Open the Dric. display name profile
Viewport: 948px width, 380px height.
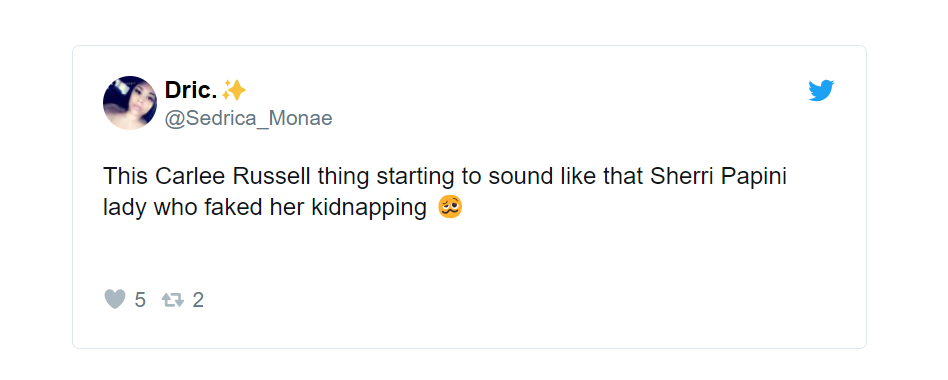click(191, 91)
